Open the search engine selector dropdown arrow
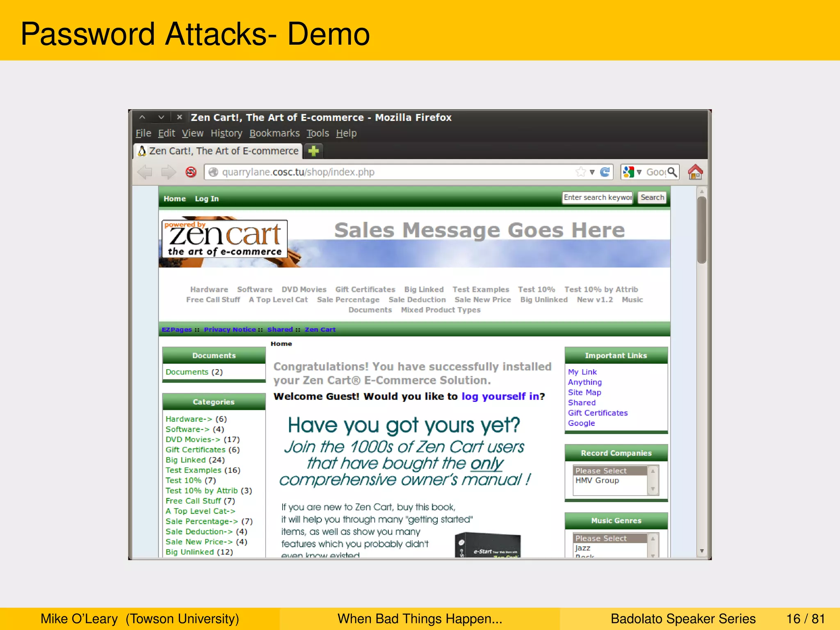The height and width of the screenshot is (630, 840). 639,172
